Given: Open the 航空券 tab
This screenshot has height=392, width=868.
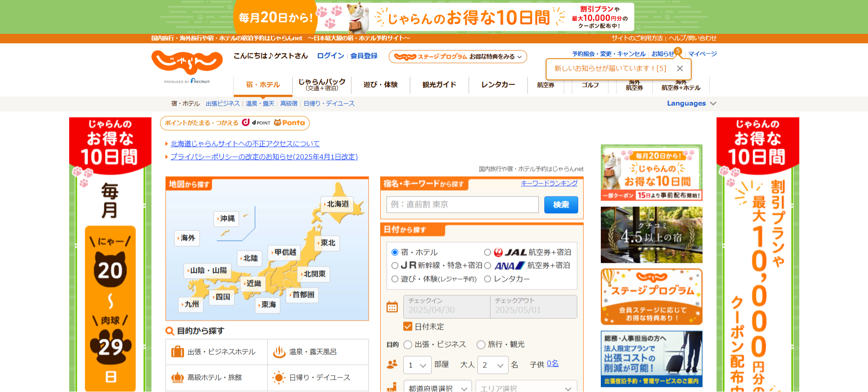Looking at the screenshot, I should (x=546, y=85).
